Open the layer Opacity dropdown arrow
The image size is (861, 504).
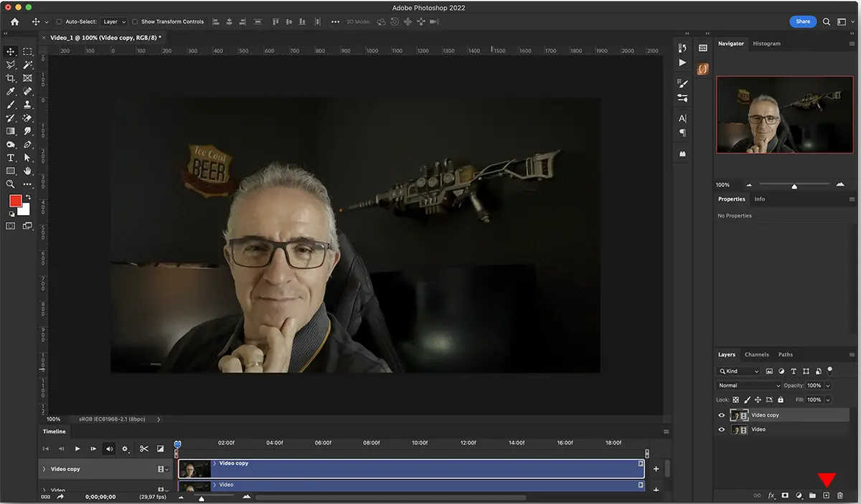coord(828,386)
